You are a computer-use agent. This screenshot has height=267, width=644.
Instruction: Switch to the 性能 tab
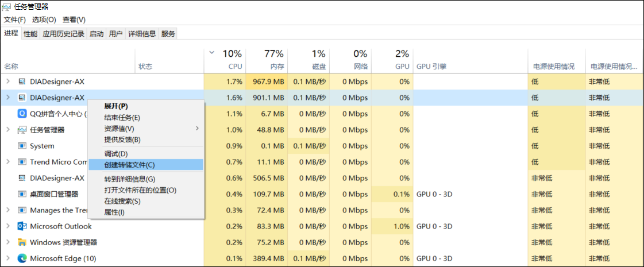point(30,34)
